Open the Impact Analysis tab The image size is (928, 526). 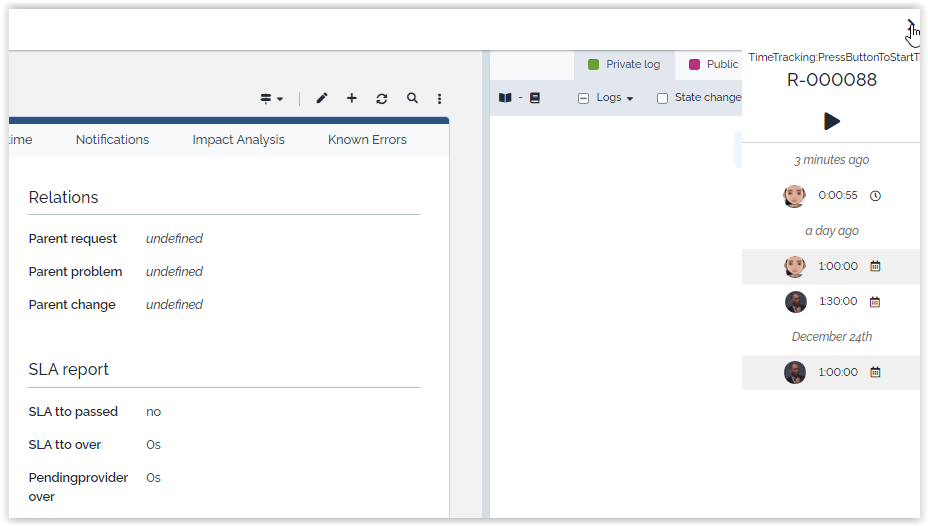(238, 140)
